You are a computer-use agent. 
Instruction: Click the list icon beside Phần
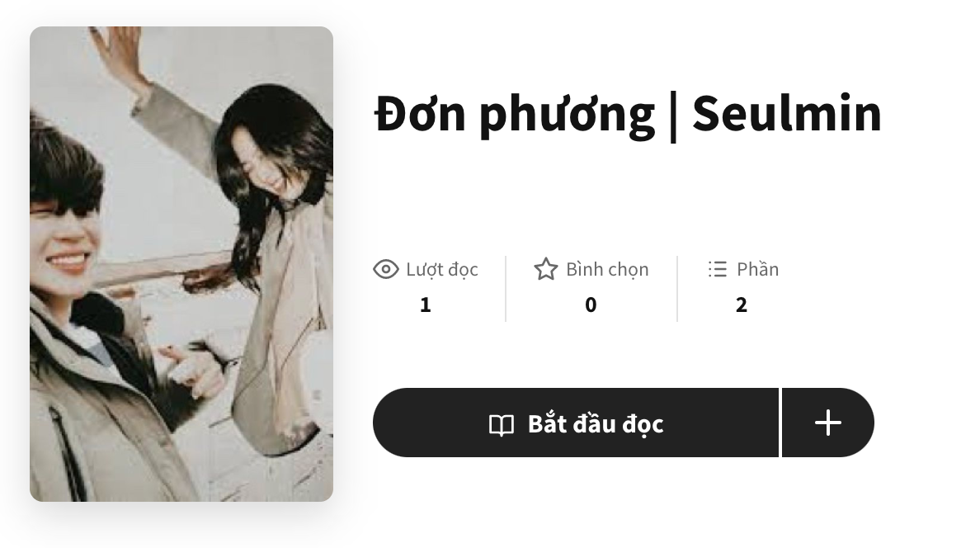pos(717,269)
